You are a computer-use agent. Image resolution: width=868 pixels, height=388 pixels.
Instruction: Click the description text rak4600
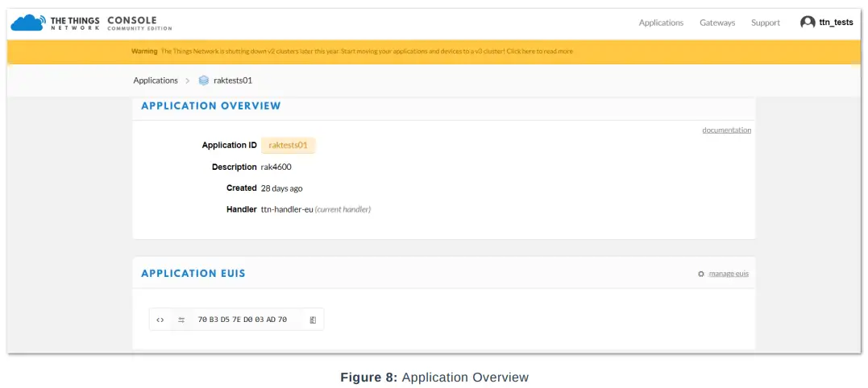[276, 167]
